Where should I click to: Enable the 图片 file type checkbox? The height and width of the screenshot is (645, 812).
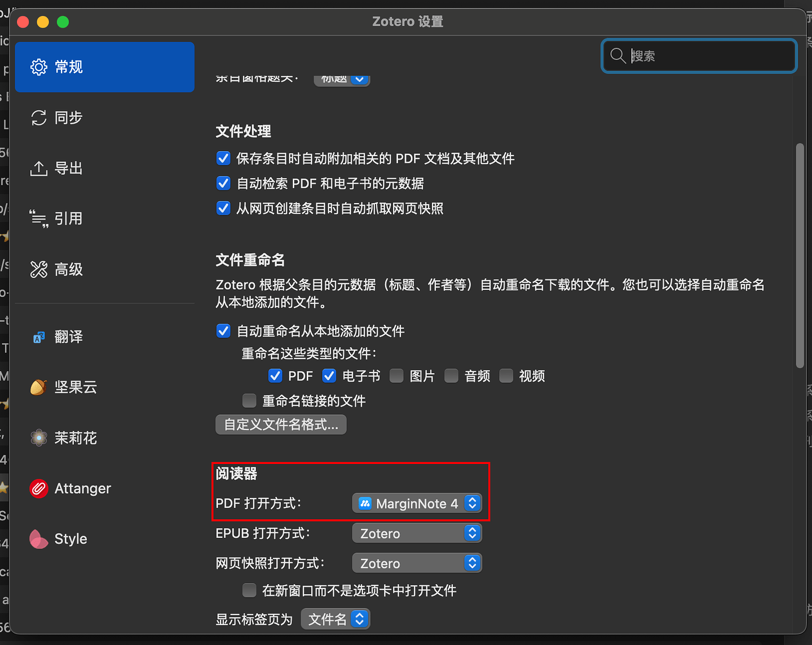click(397, 376)
